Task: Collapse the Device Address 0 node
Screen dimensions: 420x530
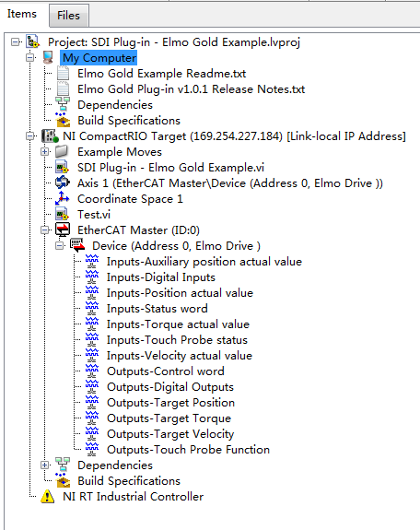Action: pyautogui.click(x=60, y=246)
